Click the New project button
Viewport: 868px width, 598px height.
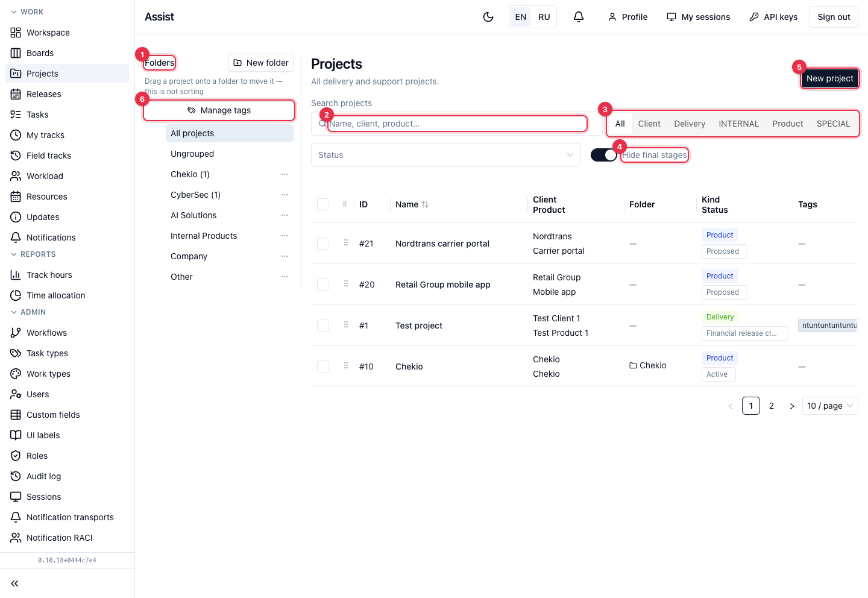point(830,78)
